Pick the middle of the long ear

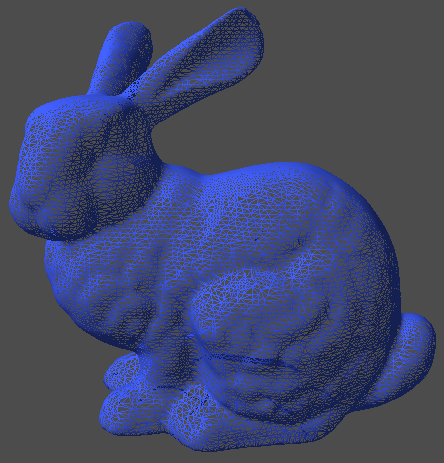tap(197, 63)
